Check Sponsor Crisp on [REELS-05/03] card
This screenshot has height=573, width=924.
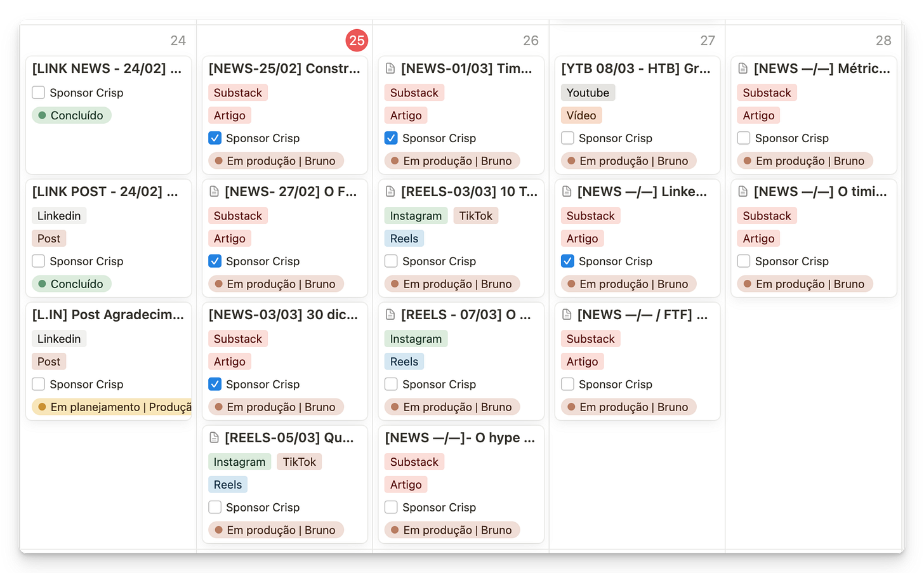tap(214, 508)
